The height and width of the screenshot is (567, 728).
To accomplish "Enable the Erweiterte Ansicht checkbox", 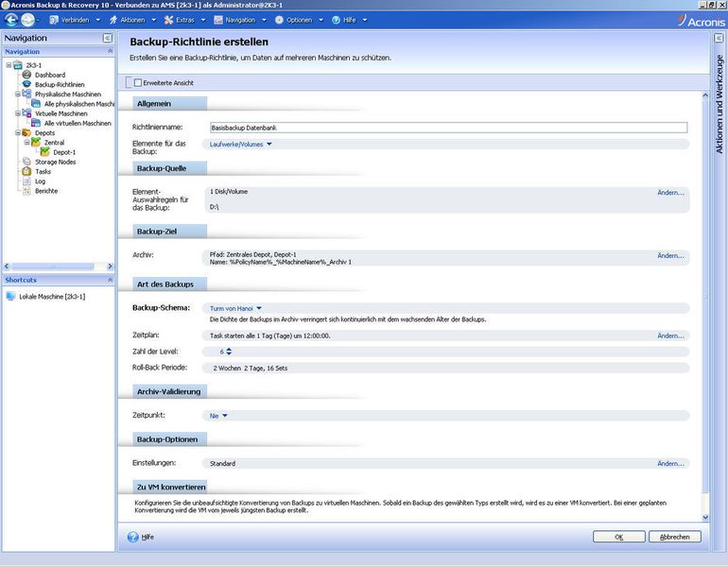I will pos(138,82).
